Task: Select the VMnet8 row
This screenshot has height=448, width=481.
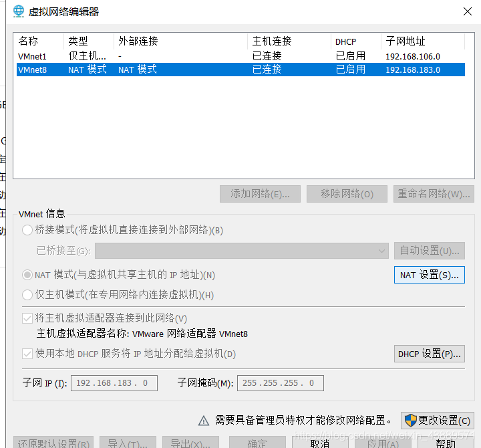Action: 240,70
